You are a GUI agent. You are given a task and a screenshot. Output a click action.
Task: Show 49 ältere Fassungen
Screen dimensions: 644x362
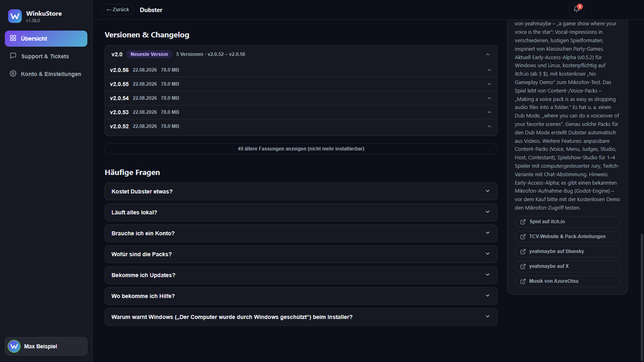301,149
